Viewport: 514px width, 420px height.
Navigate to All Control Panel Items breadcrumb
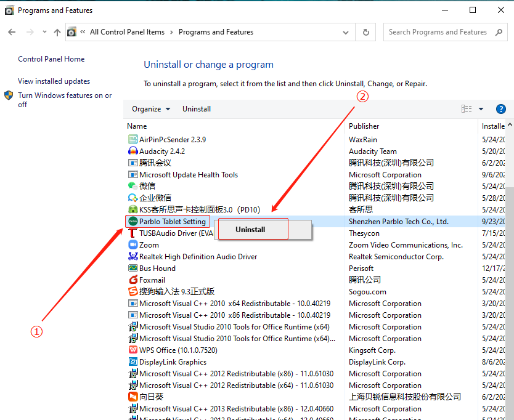coord(127,32)
